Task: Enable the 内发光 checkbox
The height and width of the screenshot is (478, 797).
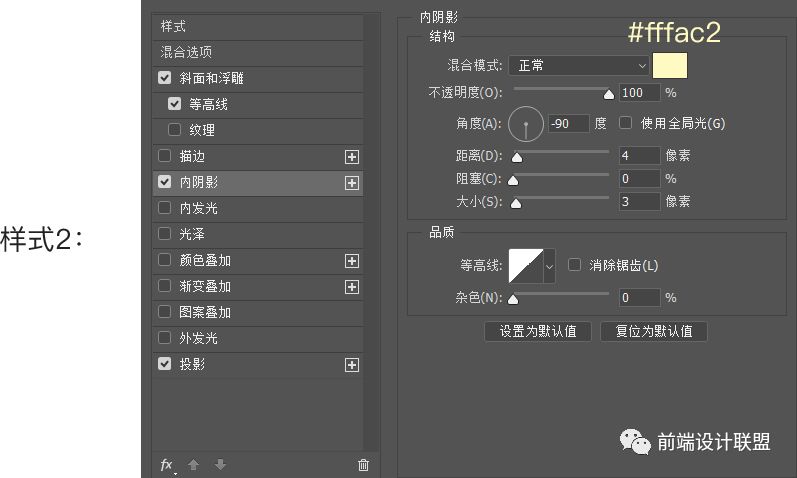Action: 164,207
